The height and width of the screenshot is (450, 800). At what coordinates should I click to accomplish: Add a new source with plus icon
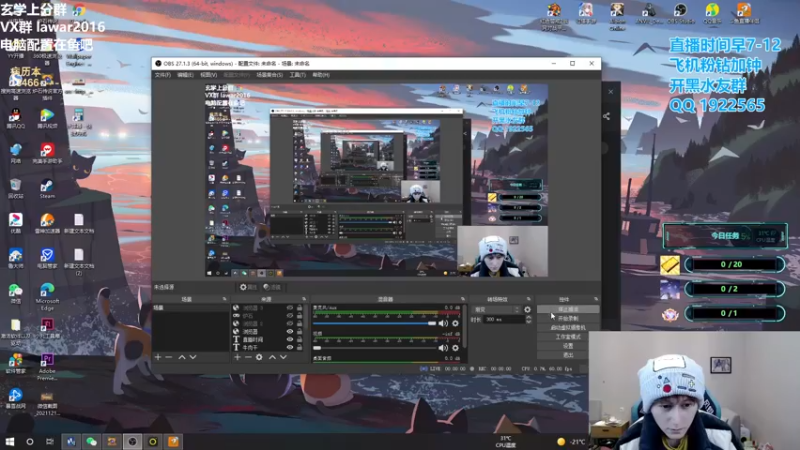(x=237, y=357)
